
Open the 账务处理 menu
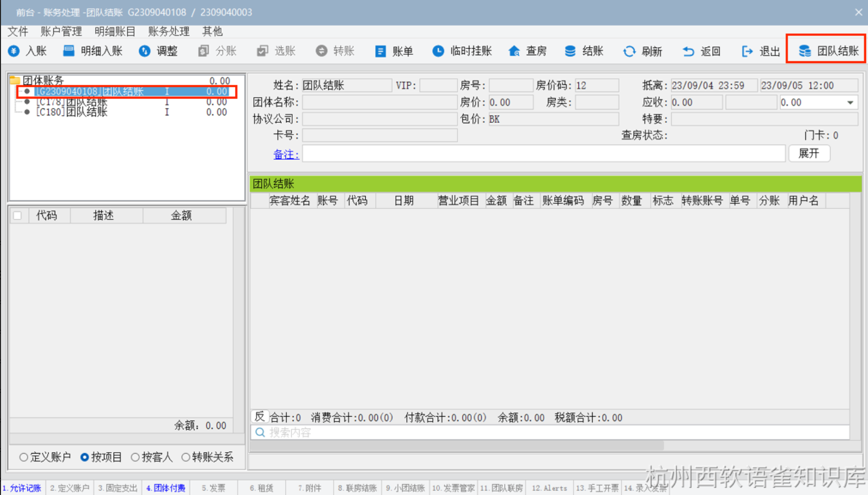[x=168, y=32]
